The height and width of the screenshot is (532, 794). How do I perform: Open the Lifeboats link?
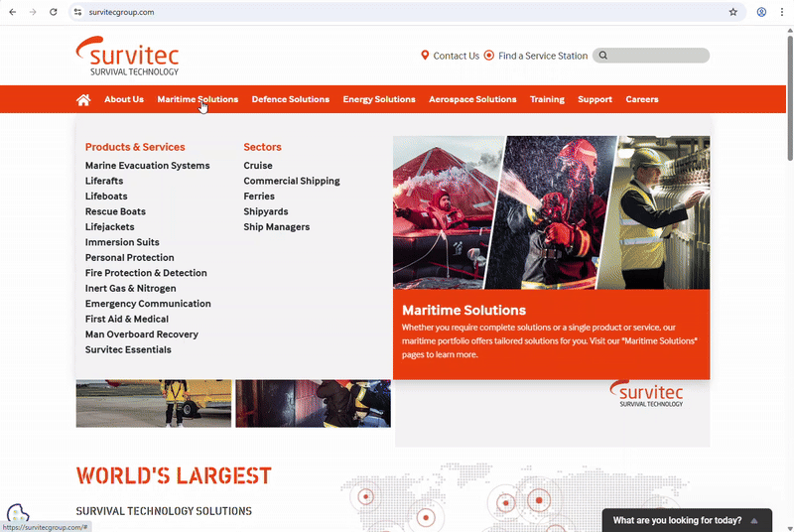point(106,197)
